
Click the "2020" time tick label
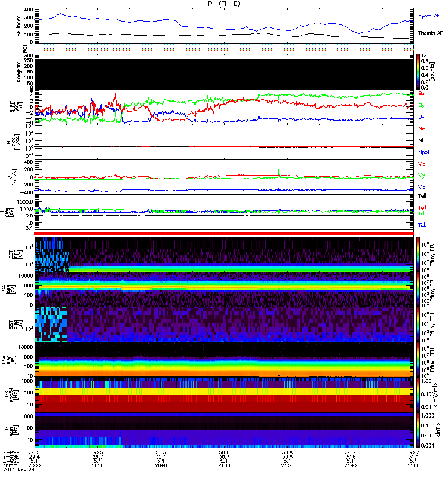[x=97, y=465]
